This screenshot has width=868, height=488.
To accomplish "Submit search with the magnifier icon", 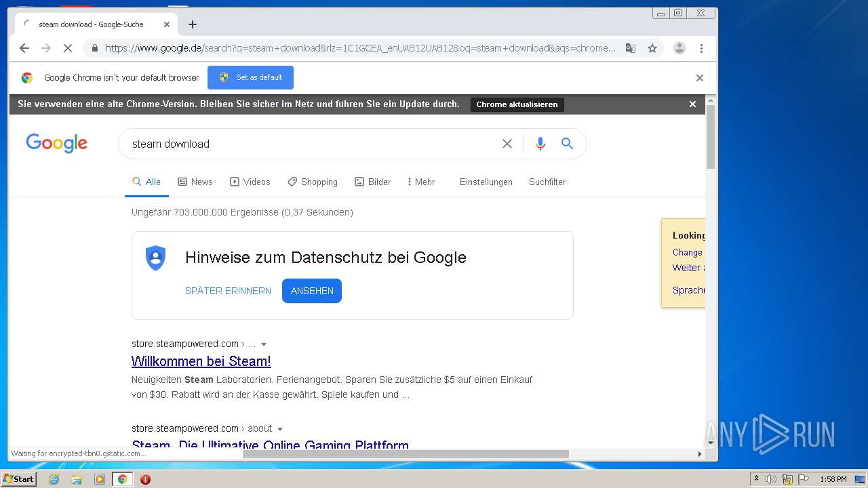I will 567,144.
